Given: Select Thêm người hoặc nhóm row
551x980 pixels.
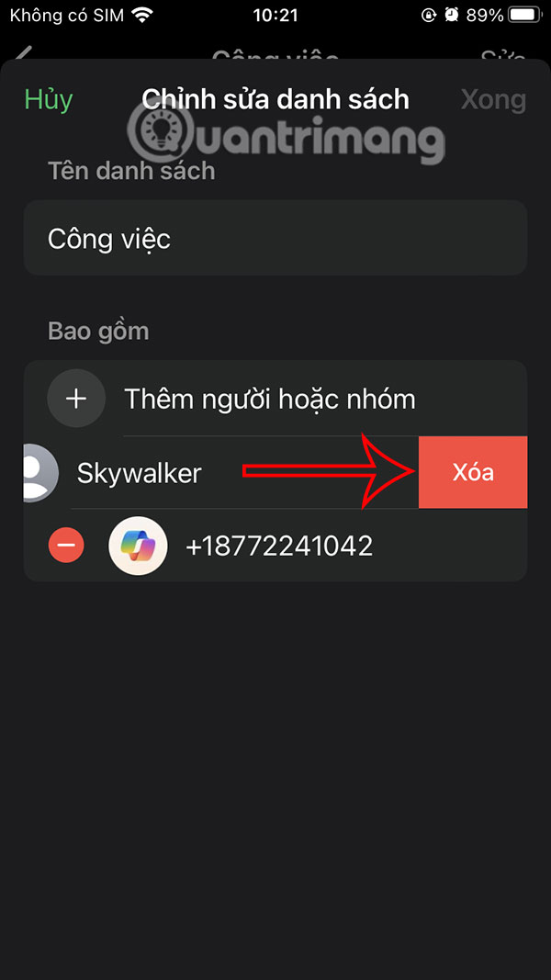Looking at the screenshot, I should (x=275, y=398).
